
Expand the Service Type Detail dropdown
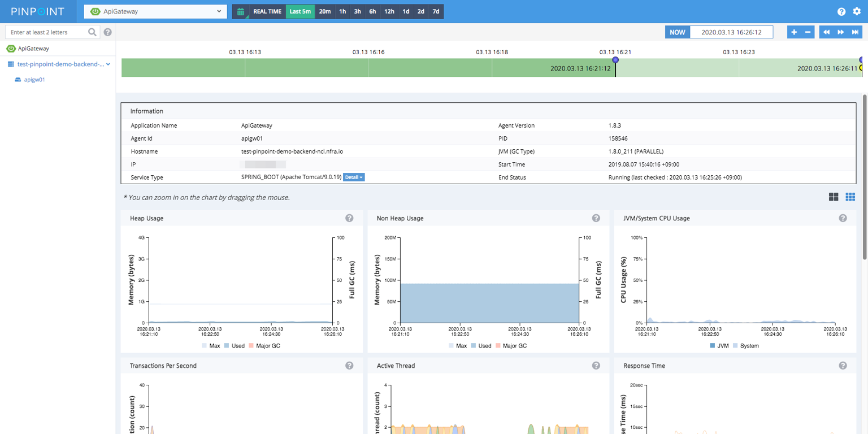(354, 177)
